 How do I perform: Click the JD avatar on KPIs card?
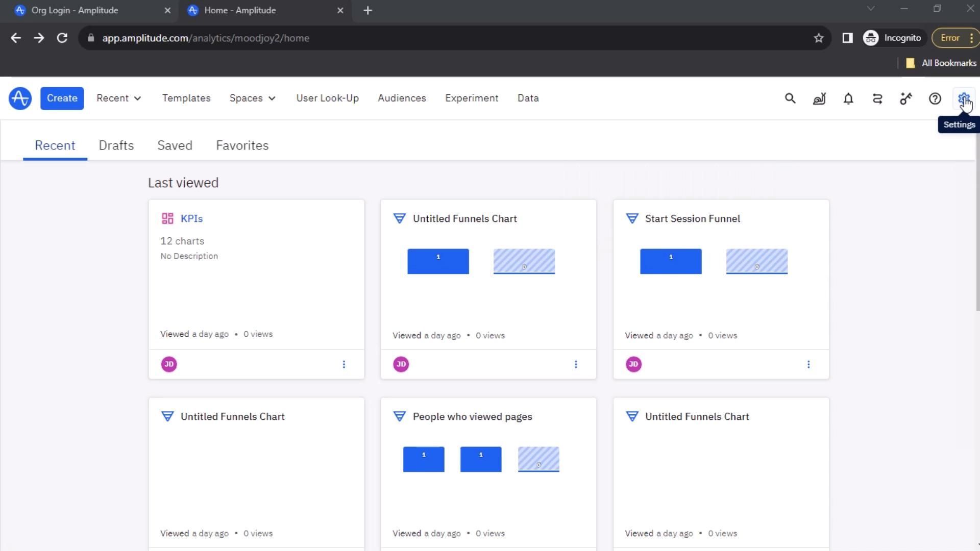tap(169, 364)
